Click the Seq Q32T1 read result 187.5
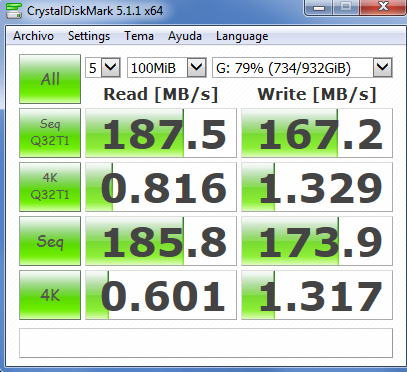 [x=161, y=133]
